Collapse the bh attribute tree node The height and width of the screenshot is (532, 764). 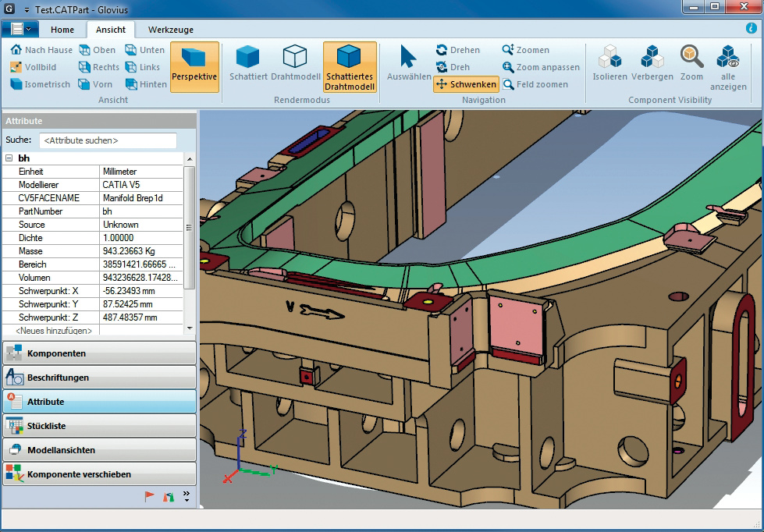tap(9, 158)
